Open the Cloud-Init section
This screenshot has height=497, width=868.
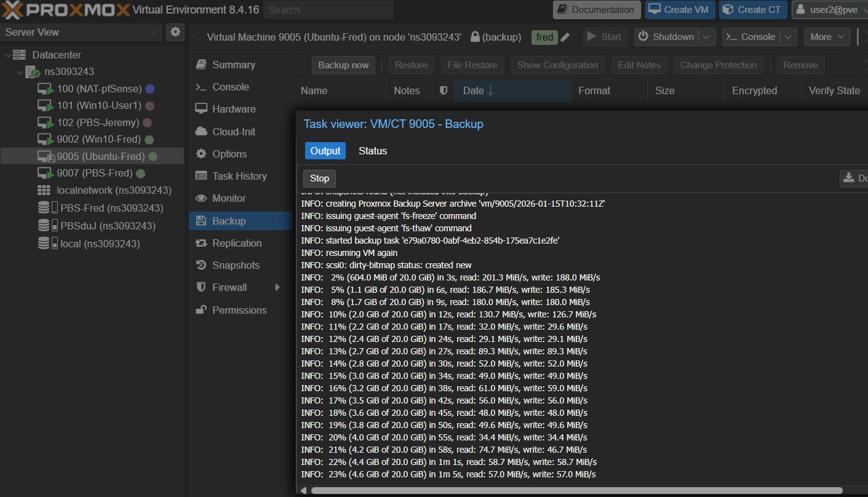coord(233,132)
